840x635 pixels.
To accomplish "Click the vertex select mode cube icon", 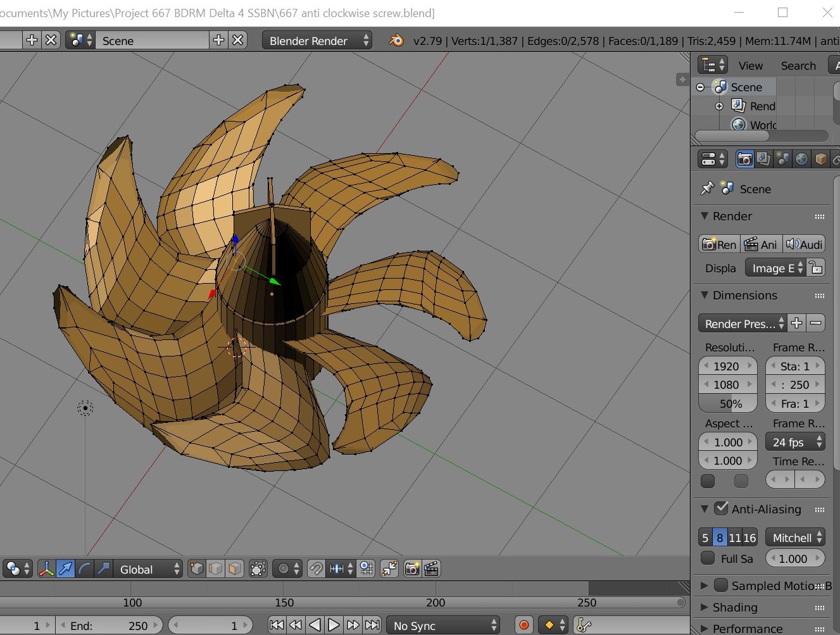I will pos(197,569).
